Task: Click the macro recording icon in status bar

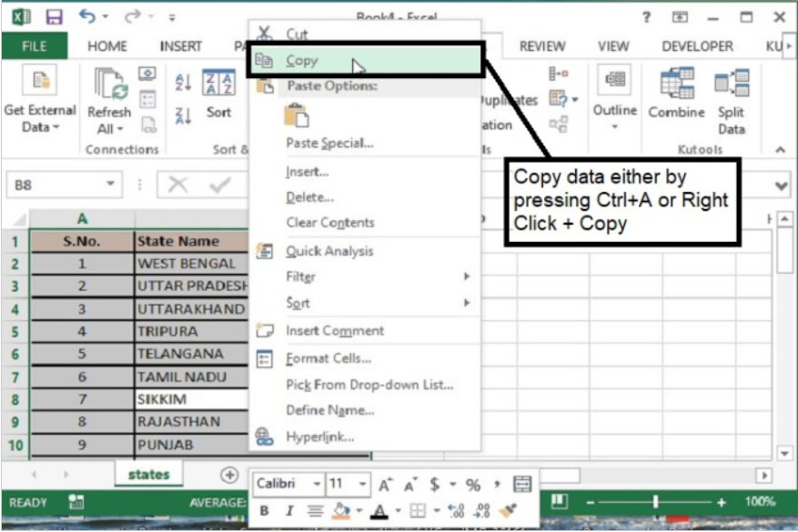Action: [x=76, y=502]
